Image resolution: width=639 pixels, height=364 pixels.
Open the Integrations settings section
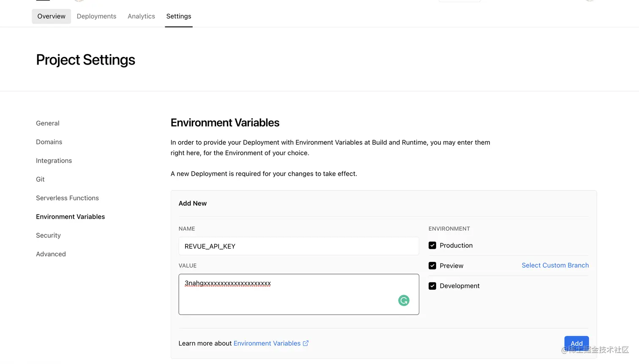point(54,160)
